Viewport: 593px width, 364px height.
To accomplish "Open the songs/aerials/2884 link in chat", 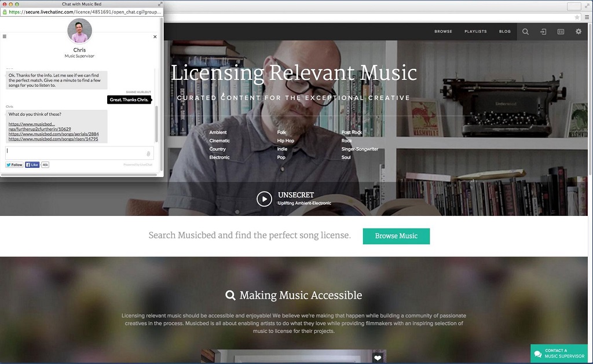I will point(54,134).
